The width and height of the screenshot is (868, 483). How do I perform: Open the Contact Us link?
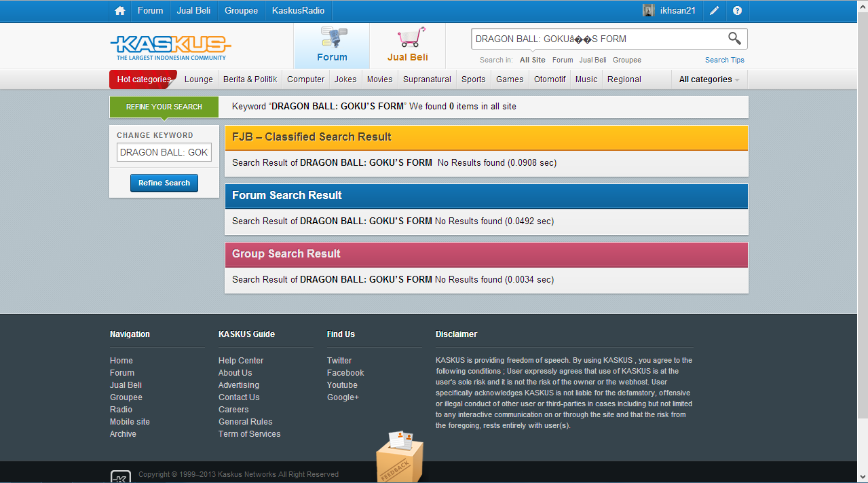239,397
